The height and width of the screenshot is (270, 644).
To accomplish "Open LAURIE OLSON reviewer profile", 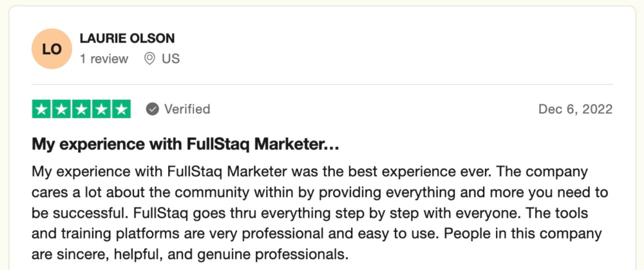I will tap(127, 38).
